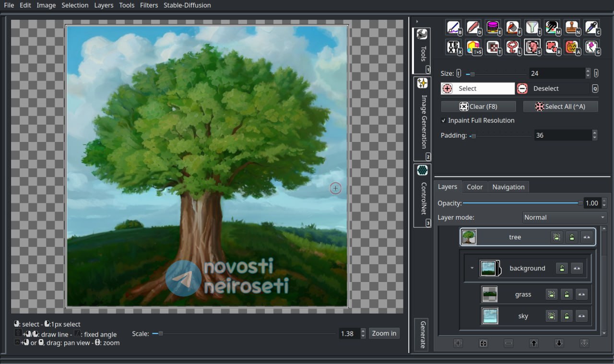Activate the Clone Stamp tool
Image resolution: width=614 pixels, height=364 pixels.
[571, 27]
